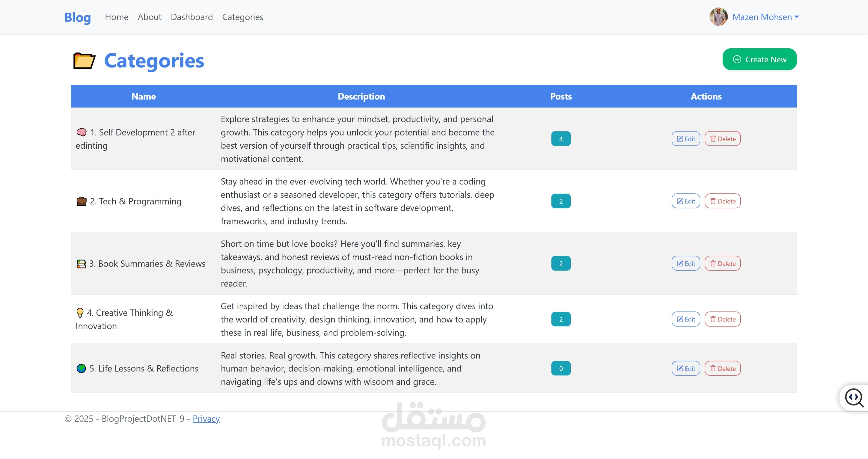Click the brain icon for Self Development
868x459 pixels.
(81, 132)
